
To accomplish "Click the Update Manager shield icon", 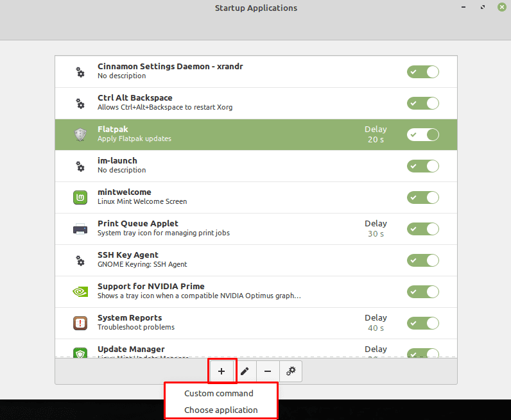I will 80,353.
